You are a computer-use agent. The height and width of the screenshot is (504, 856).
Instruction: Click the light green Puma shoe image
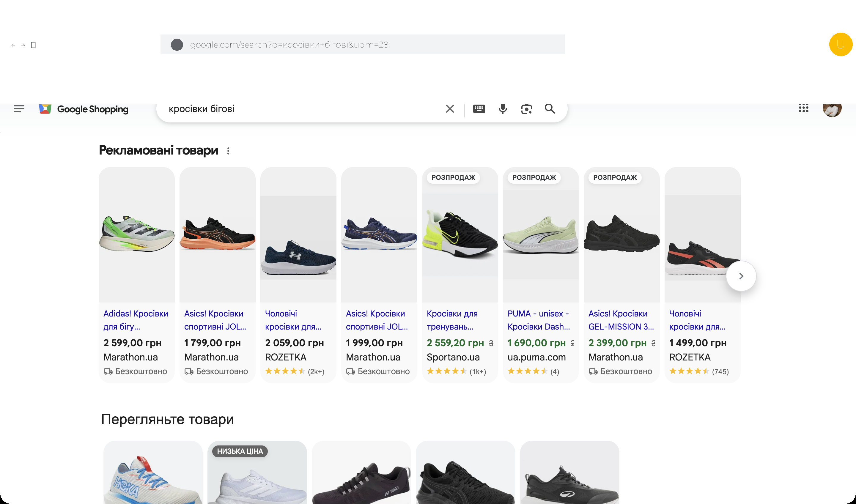click(x=541, y=234)
